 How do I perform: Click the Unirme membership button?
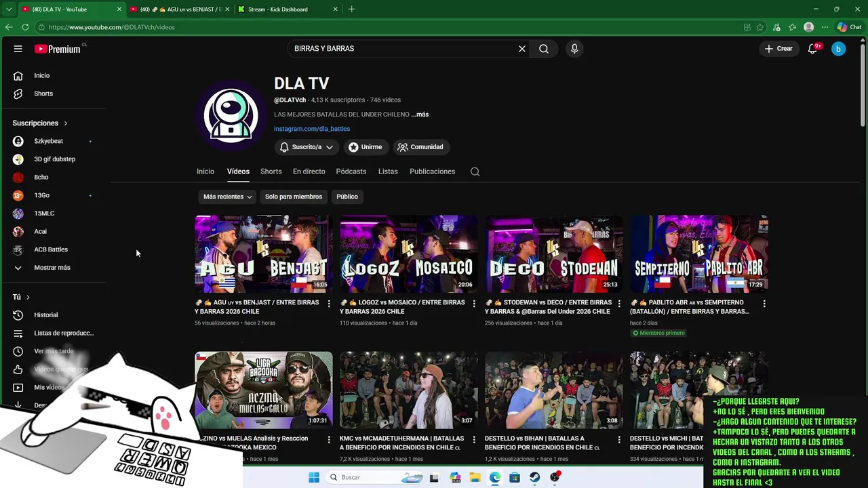coord(365,147)
